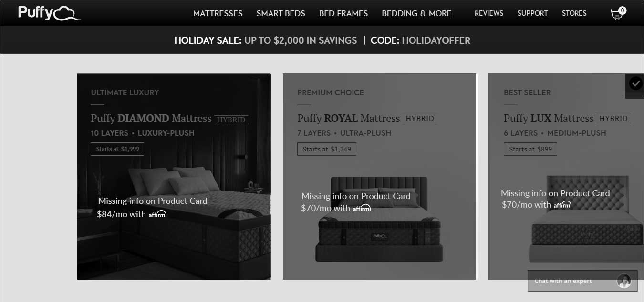This screenshot has height=302, width=644.
Task: Click the HOLIDAYOFFER sale banner
Action: click(x=322, y=40)
